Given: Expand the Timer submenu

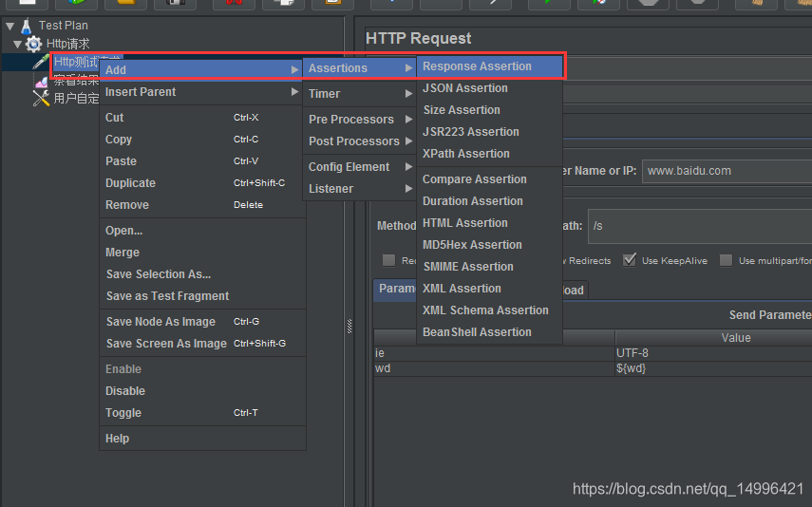Looking at the screenshot, I should point(359,94).
